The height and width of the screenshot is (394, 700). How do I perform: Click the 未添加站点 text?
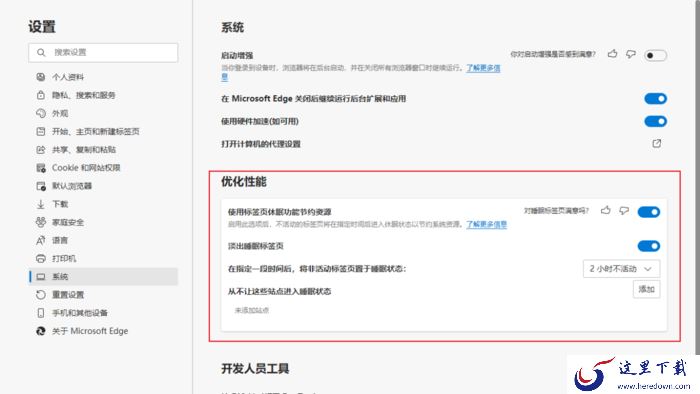(x=252, y=311)
